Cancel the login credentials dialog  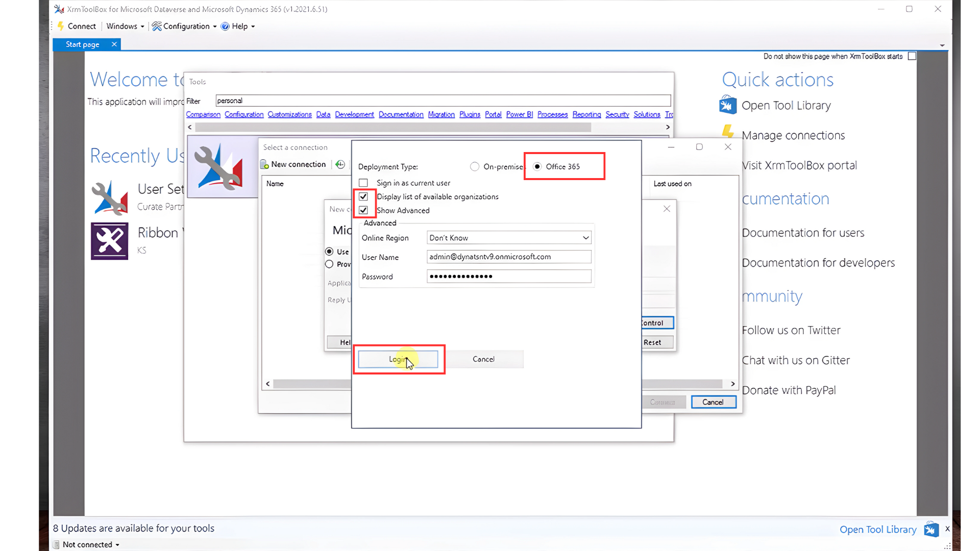[483, 359]
